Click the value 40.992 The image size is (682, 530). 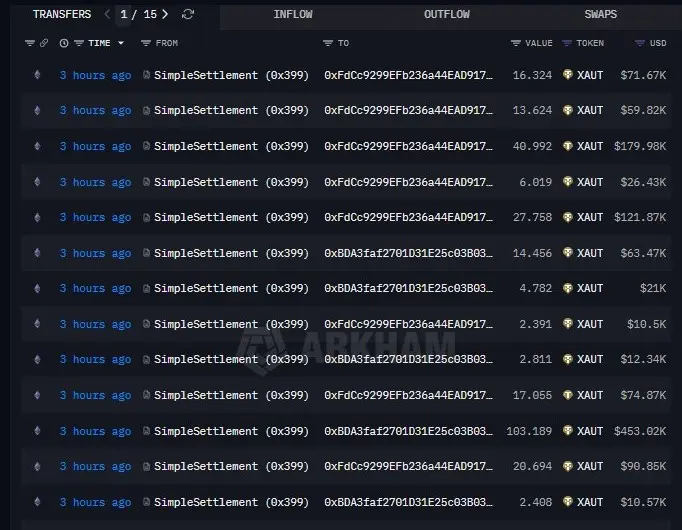[532, 146]
